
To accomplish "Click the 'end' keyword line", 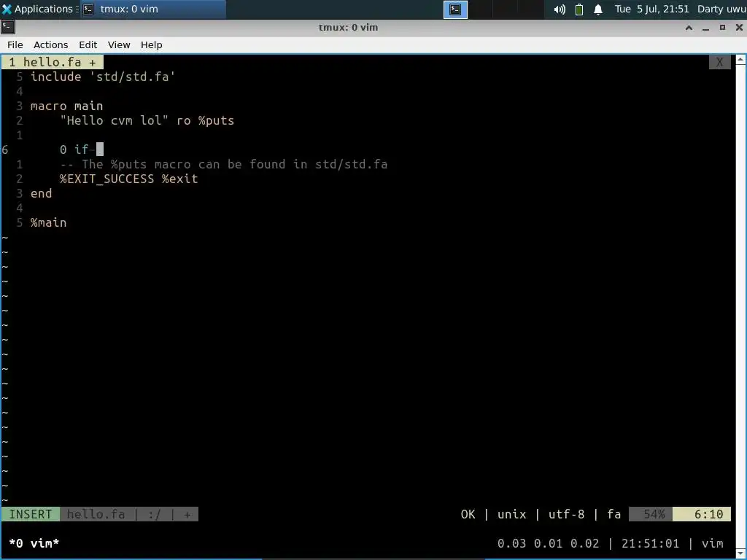I will pos(41,193).
